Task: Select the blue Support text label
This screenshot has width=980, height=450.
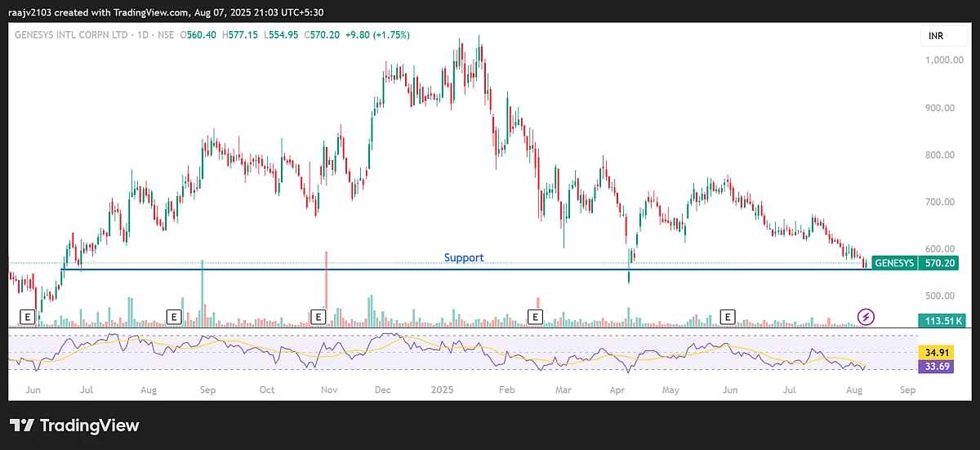Action: 464,257
